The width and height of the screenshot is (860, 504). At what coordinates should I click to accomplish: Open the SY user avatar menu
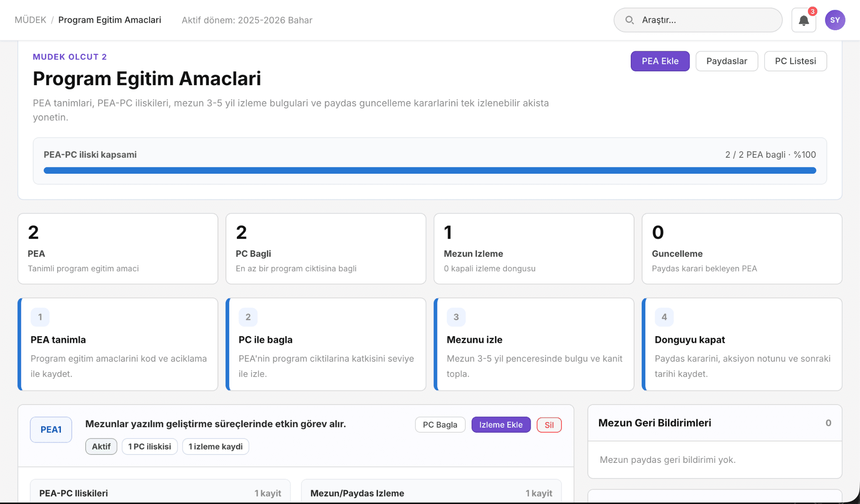pyautogui.click(x=835, y=20)
